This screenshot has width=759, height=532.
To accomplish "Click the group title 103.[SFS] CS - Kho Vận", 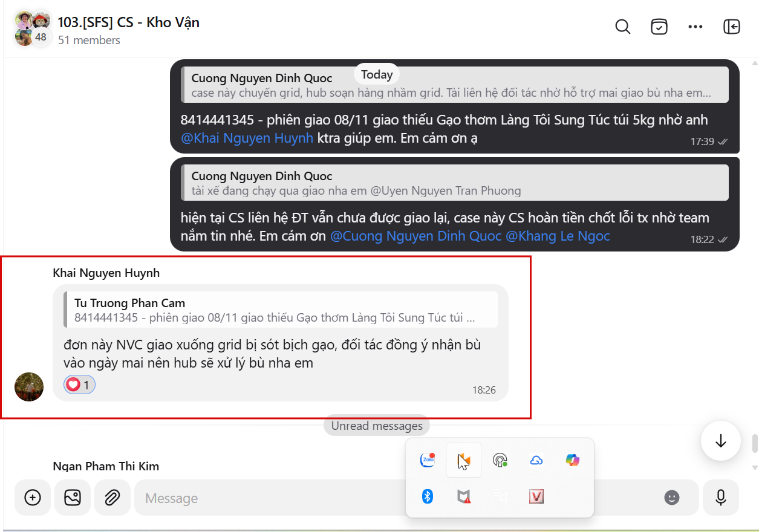I will click(x=128, y=22).
